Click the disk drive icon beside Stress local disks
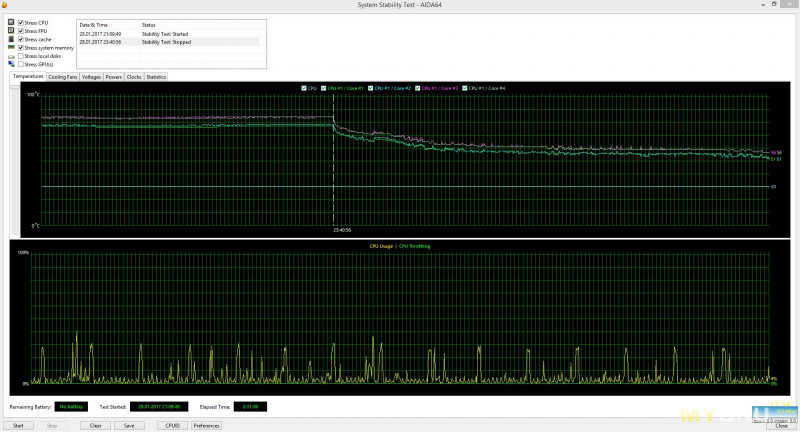The height and width of the screenshot is (432, 800). pos(11,56)
